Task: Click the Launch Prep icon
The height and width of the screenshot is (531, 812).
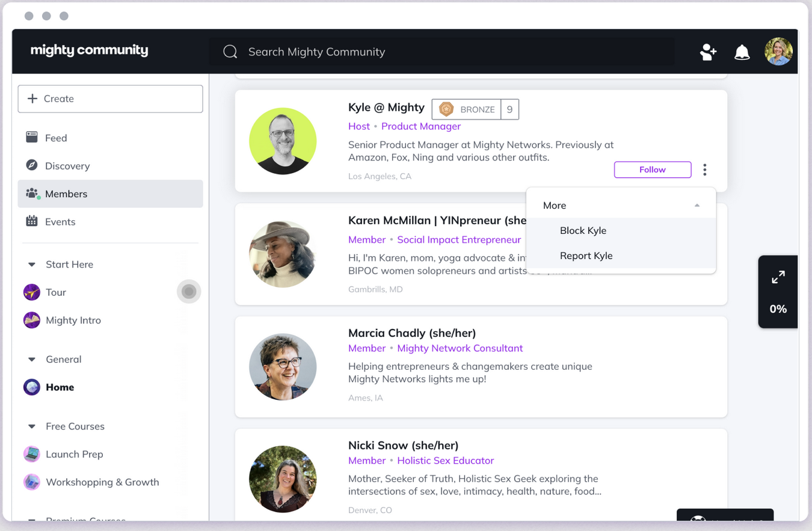Action: (x=32, y=454)
